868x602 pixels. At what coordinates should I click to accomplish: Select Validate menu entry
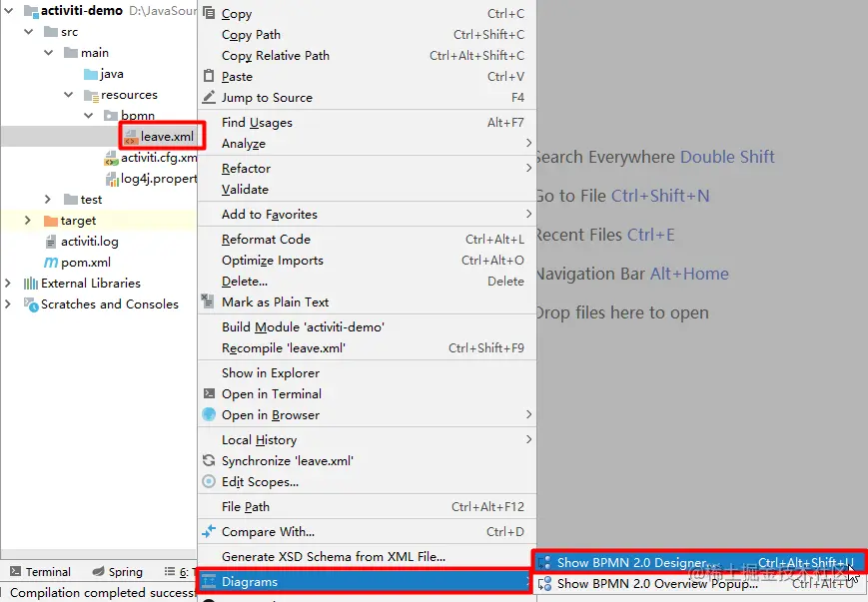367,190
